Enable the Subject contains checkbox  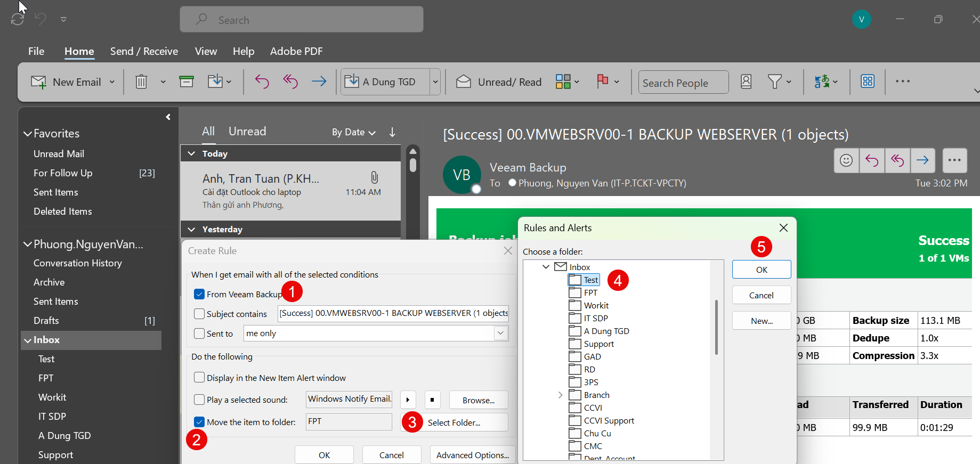pos(199,314)
